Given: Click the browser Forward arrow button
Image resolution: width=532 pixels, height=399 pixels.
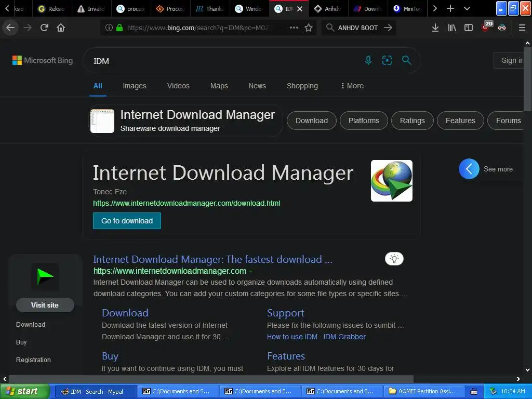Looking at the screenshot, I should coord(28,28).
